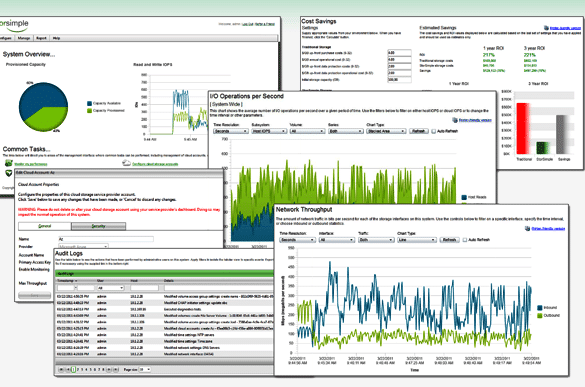Click the first cost input field in Cost Savings
Image resolution: width=585 pixels, height=387 pixels.
coord(399,53)
